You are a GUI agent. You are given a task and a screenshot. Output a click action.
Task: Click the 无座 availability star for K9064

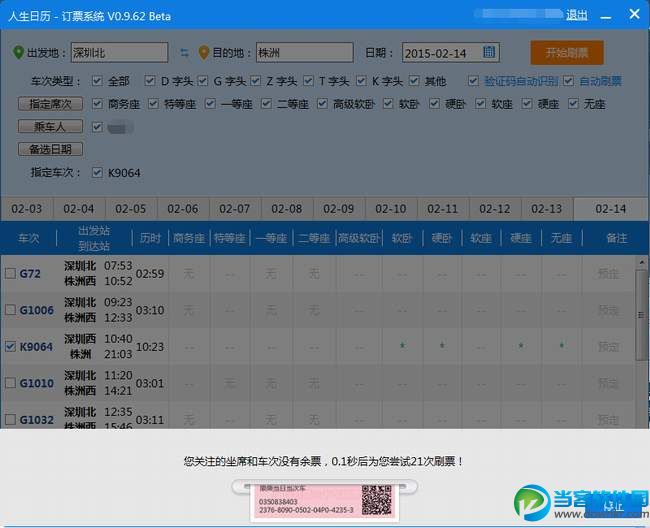[x=562, y=345]
